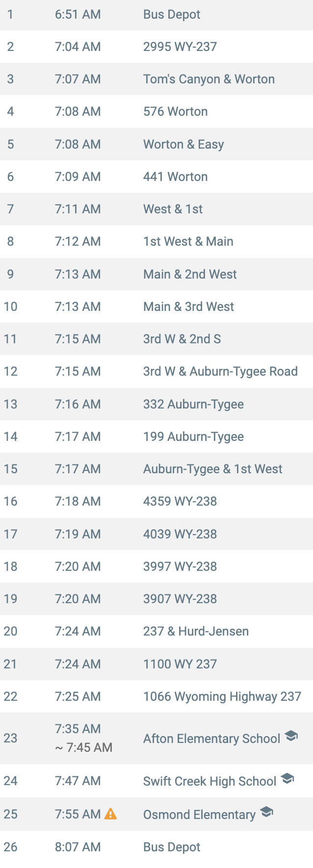313x868 pixels.
Task: Click 3rd W & Auburn-Tygee Road stop
Action: pyautogui.click(x=156, y=371)
